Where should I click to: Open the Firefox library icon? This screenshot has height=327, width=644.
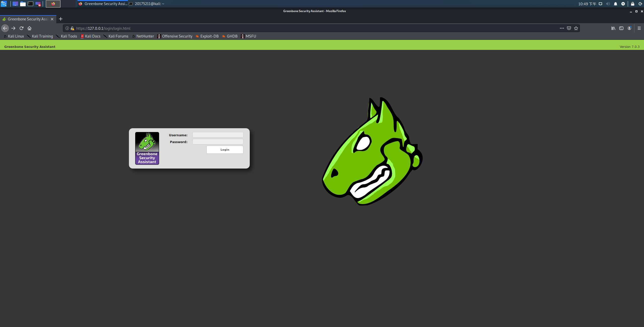tap(613, 28)
